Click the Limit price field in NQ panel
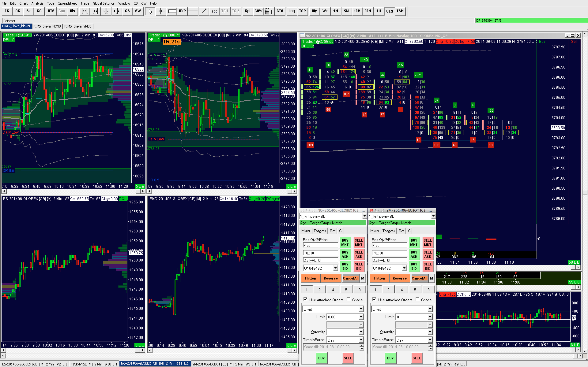 (x=342, y=317)
